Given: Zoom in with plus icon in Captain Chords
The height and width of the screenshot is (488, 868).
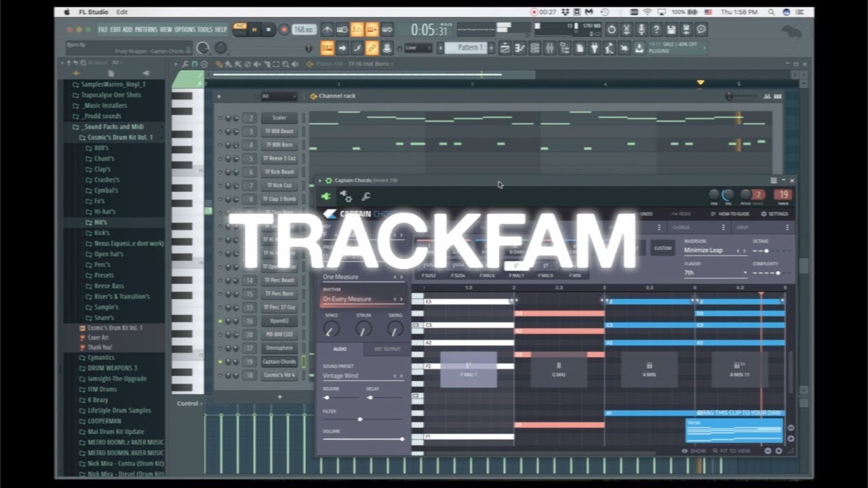Looking at the screenshot, I should (778, 451).
